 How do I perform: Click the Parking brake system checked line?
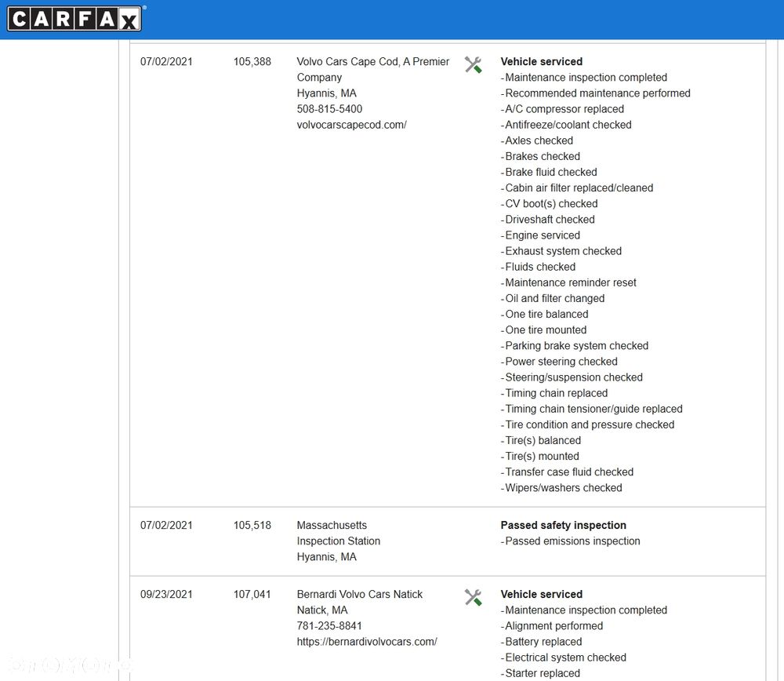pyautogui.click(x=575, y=346)
